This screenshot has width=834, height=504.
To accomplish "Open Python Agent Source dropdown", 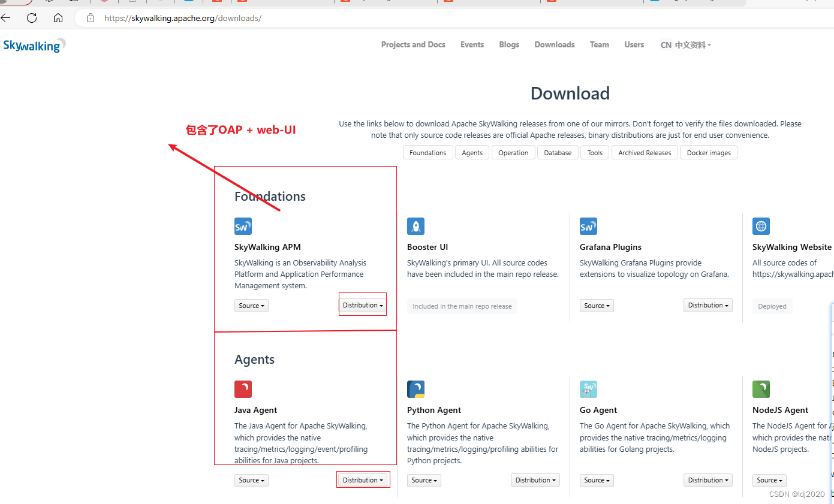I will [424, 480].
